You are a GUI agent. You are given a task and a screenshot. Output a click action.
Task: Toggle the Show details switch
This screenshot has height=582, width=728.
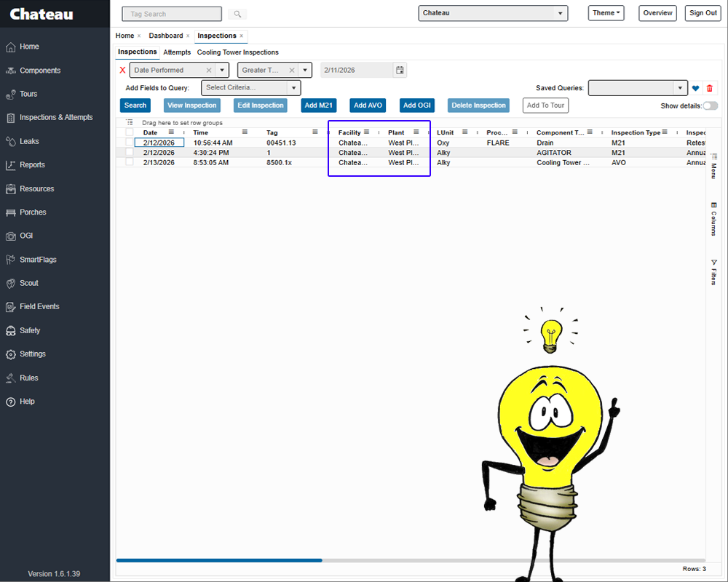click(709, 105)
